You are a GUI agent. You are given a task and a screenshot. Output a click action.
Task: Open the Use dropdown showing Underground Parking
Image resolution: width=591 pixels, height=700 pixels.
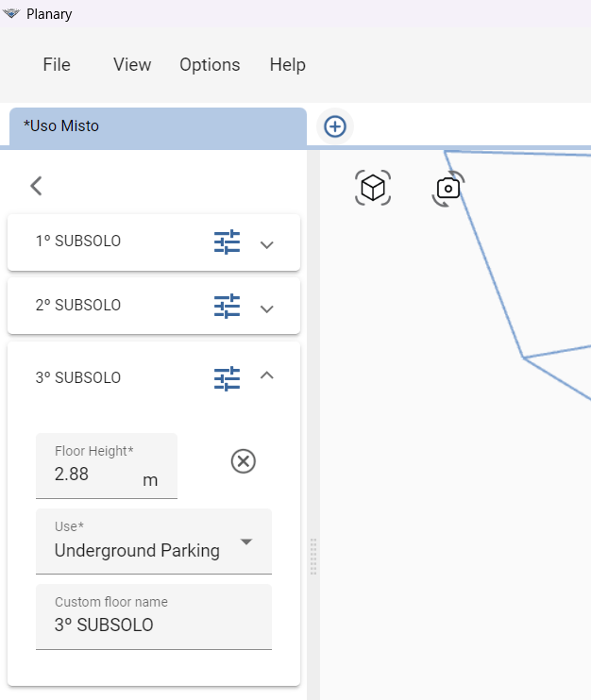(154, 542)
